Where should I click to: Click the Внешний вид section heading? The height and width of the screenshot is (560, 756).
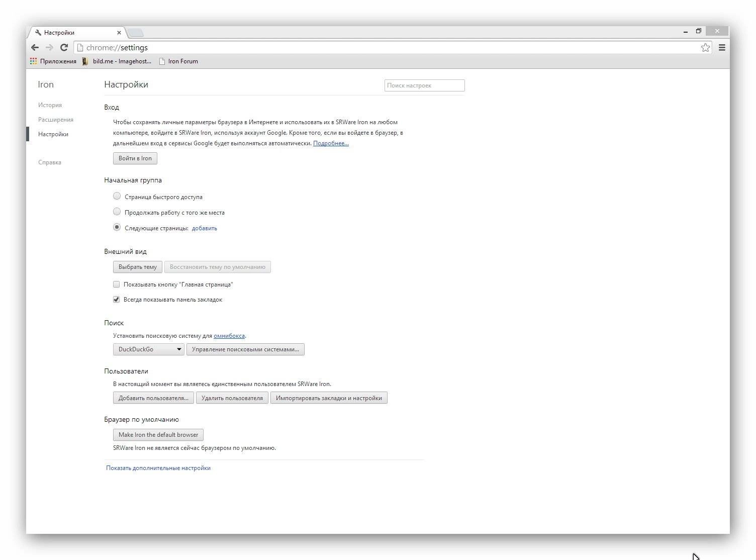tap(126, 251)
